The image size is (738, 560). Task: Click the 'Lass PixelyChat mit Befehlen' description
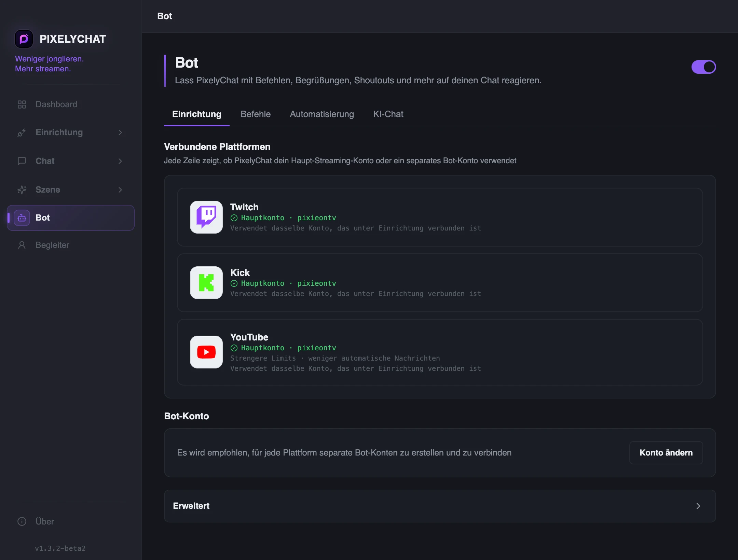point(358,81)
